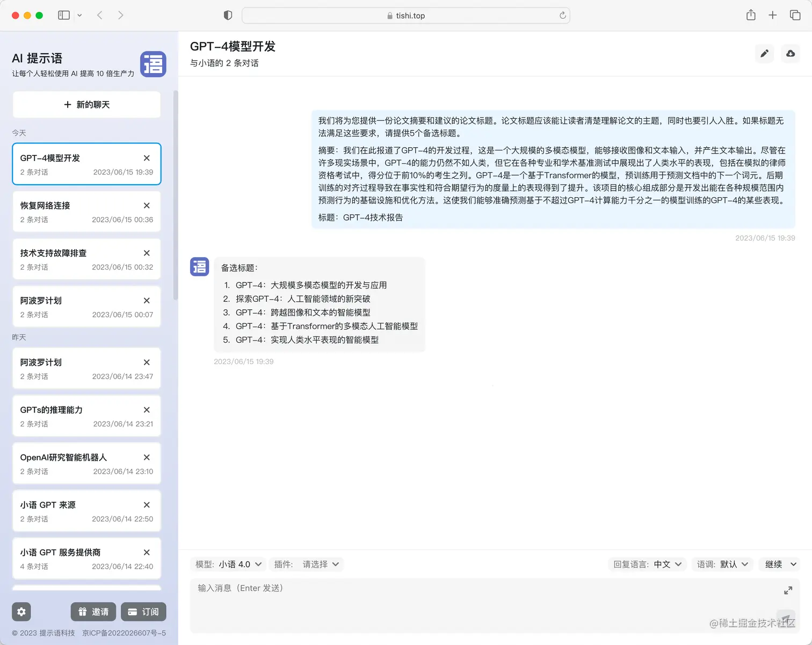Delete the OpenAI研究智能机器人 chat
This screenshot has height=645, width=812.
pyautogui.click(x=147, y=458)
